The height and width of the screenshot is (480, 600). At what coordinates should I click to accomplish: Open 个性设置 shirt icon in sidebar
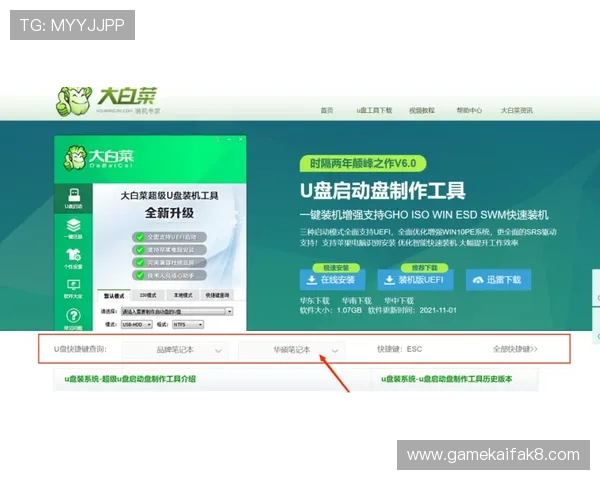(x=73, y=258)
